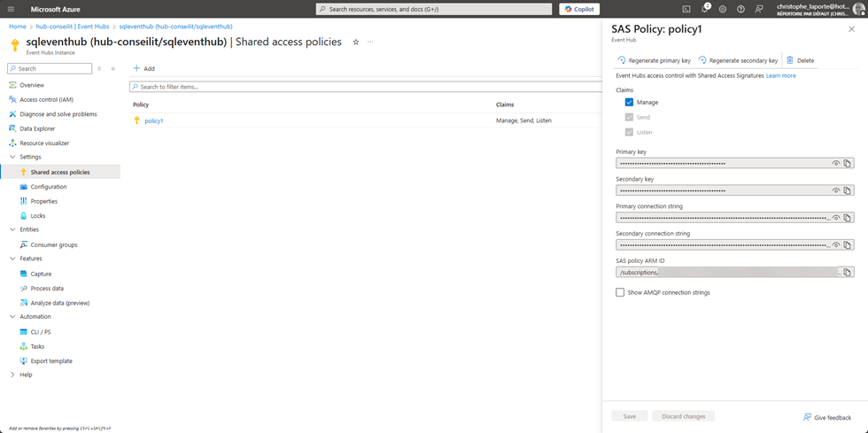
Task: Add a new shared access policy
Action: (143, 69)
